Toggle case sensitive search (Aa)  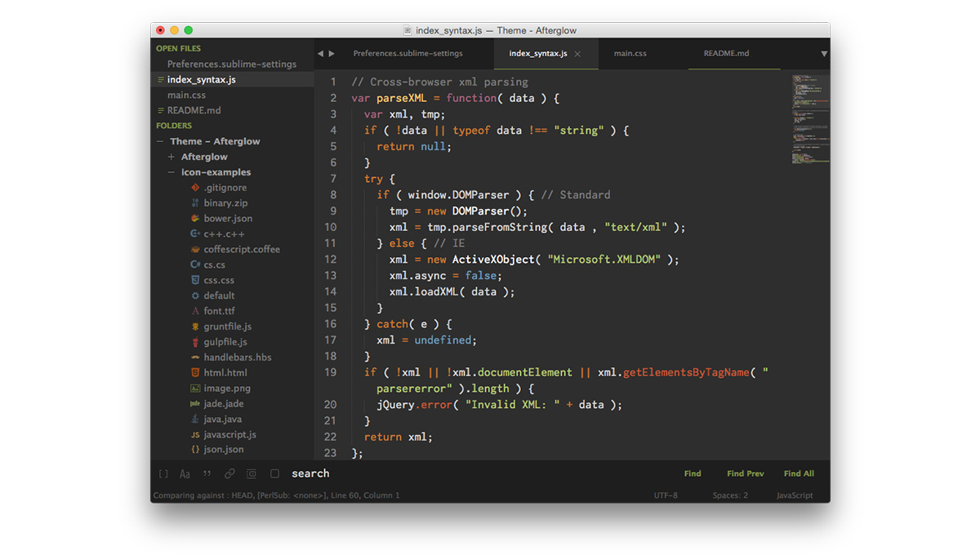tap(185, 474)
